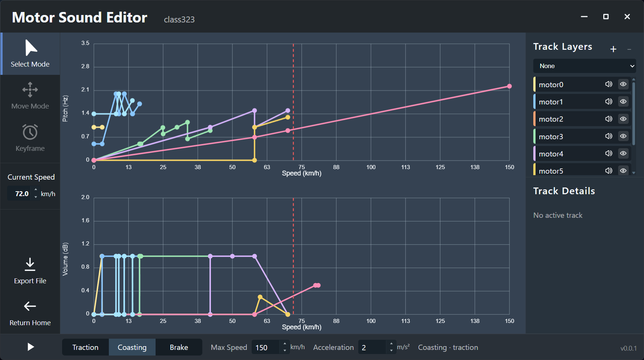Click the Export File icon
The height and width of the screenshot is (360, 644).
pos(30,265)
